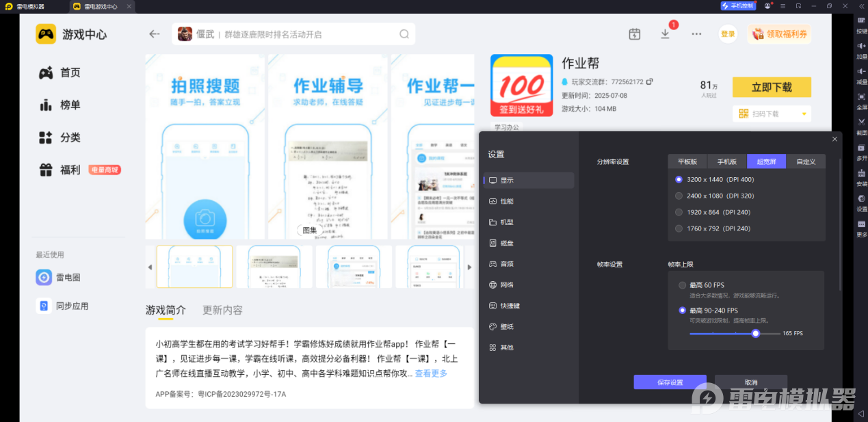Open the three-dot more options menu
868x422 pixels.
(696, 34)
